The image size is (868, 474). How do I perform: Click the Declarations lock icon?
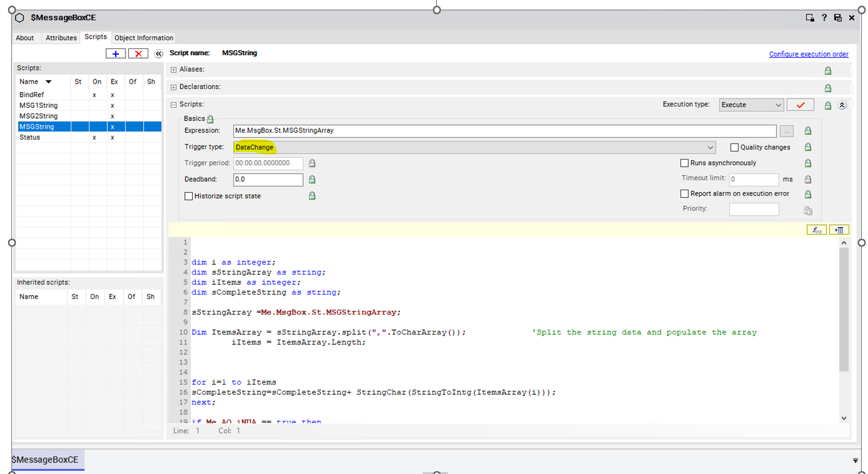coord(828,88)
